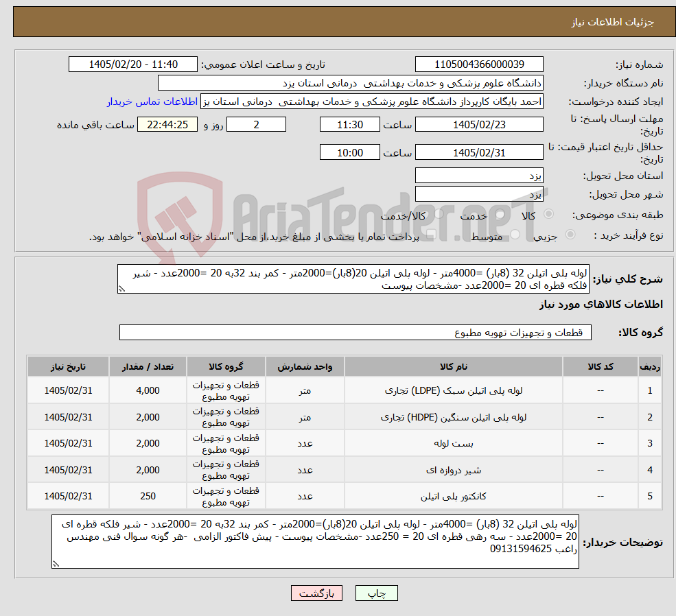Click the goods group field قطعات و تجهیزات تهویه مطبوع

click(356, 333)
